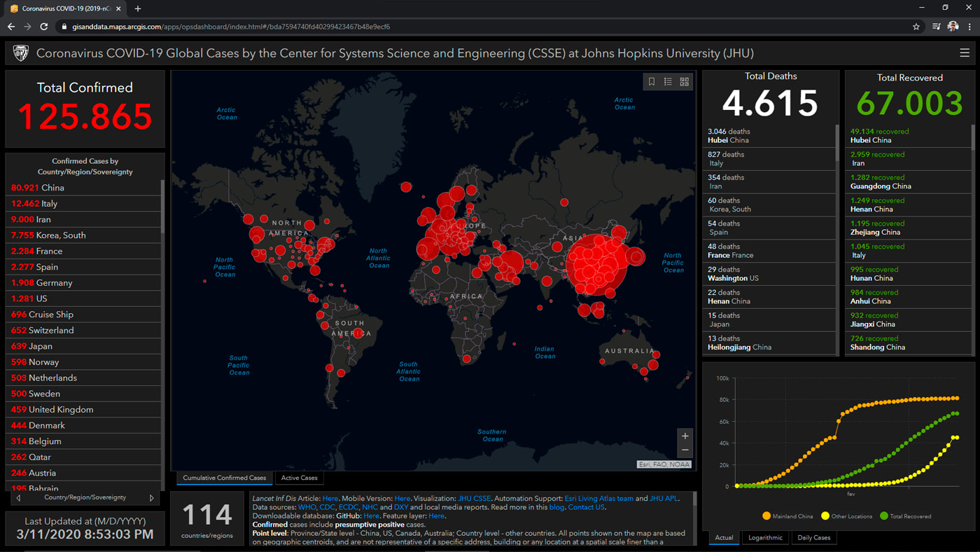Select Switzerland in confirmed cases list
The height and width of the screenshot is (552, 980).
[83, 331]
